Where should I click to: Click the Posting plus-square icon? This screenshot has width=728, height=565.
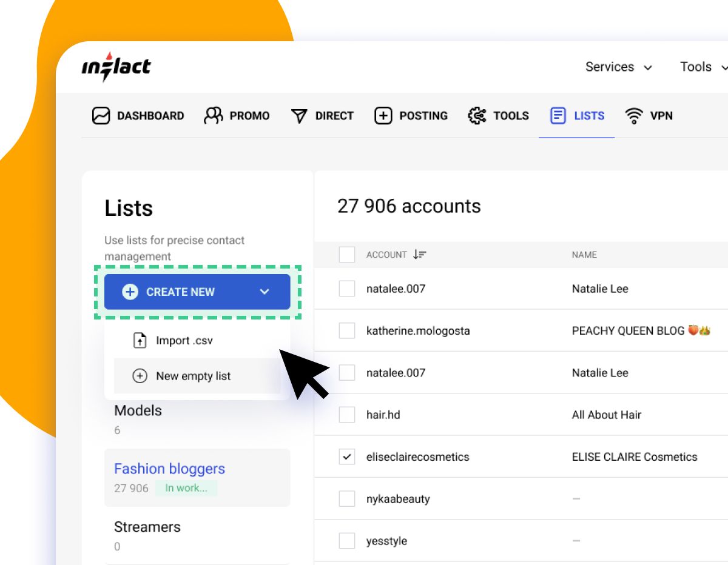pos(383,115)
